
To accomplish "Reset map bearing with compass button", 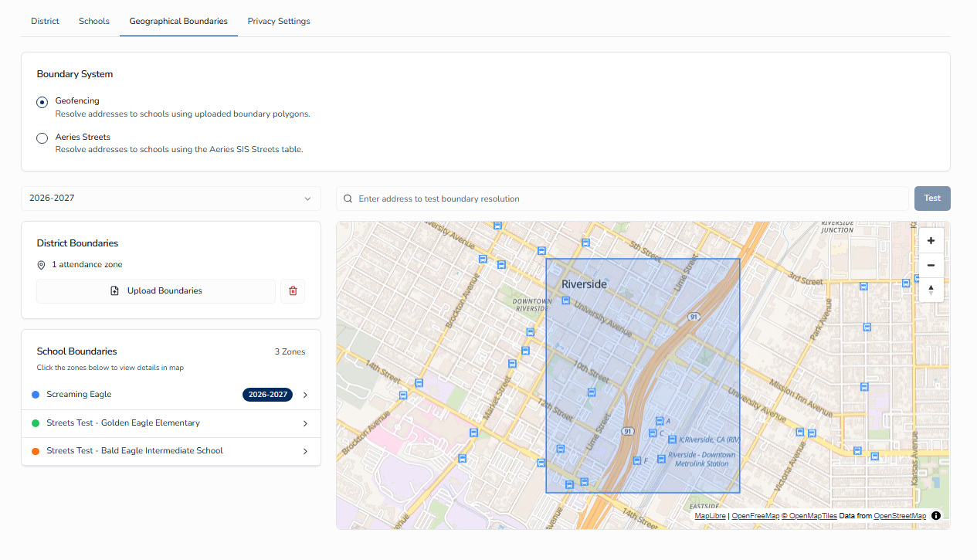I will (x=931, y=290).
